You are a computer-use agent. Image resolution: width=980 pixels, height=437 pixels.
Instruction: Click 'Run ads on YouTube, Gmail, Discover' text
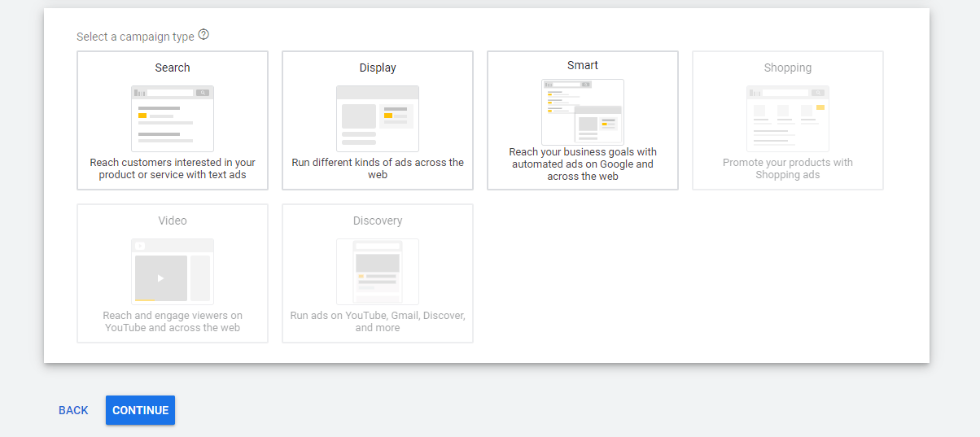click(378, 321)
